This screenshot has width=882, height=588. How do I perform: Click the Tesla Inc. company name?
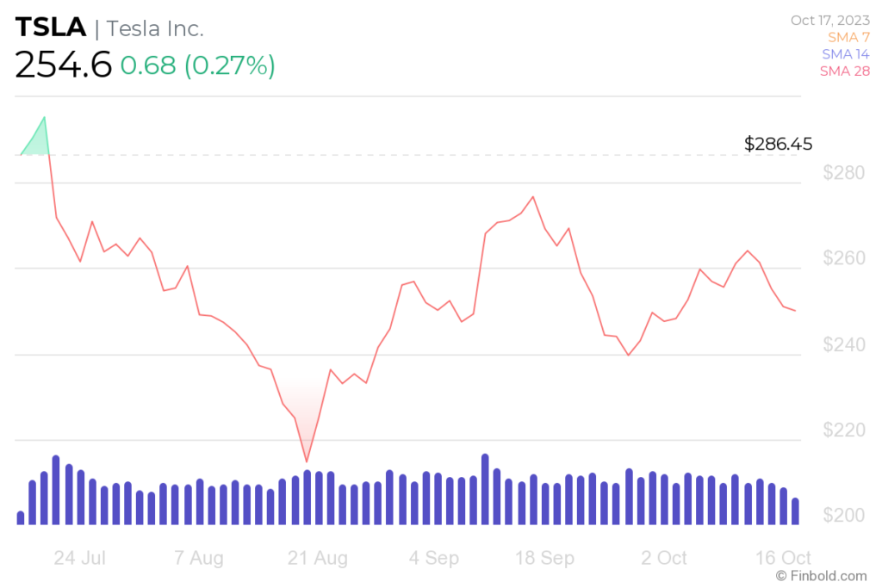[x=155, y=28]
